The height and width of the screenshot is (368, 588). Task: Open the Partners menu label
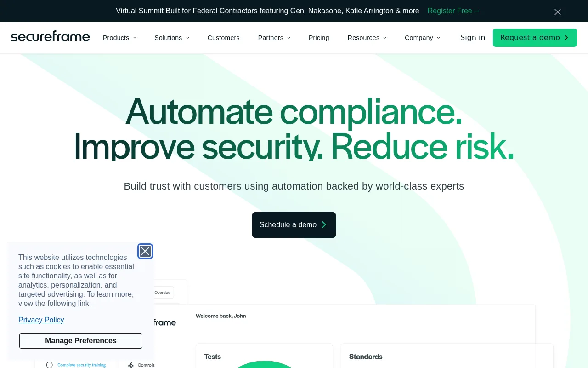(x=271, y=38)
